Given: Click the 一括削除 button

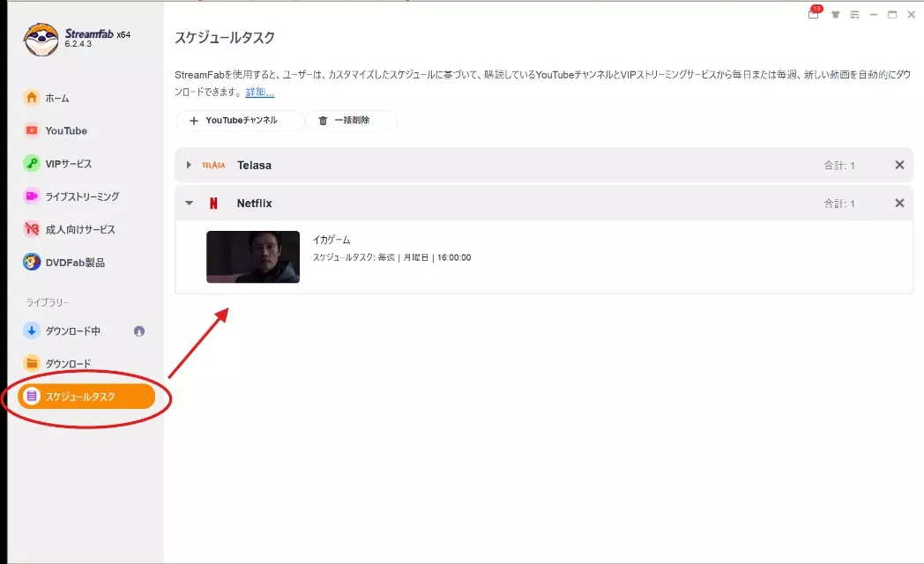Looking at the screenshot, I should 351,120.
